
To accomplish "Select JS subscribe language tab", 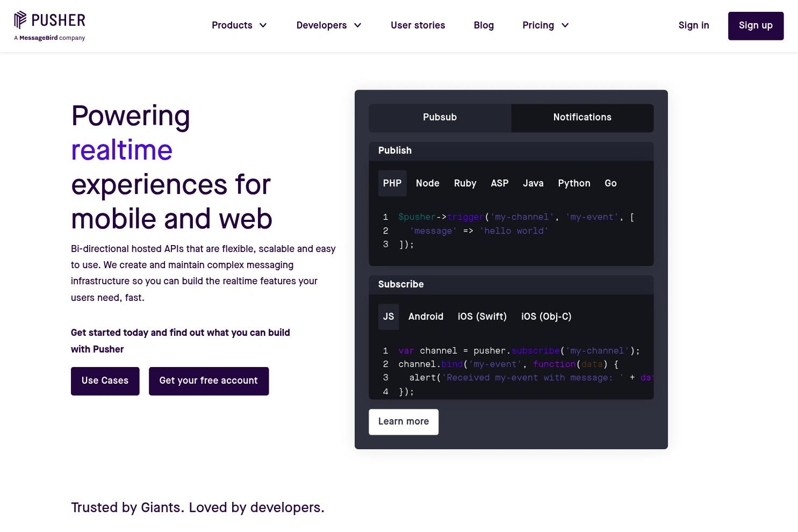I will tap(389, 317).
